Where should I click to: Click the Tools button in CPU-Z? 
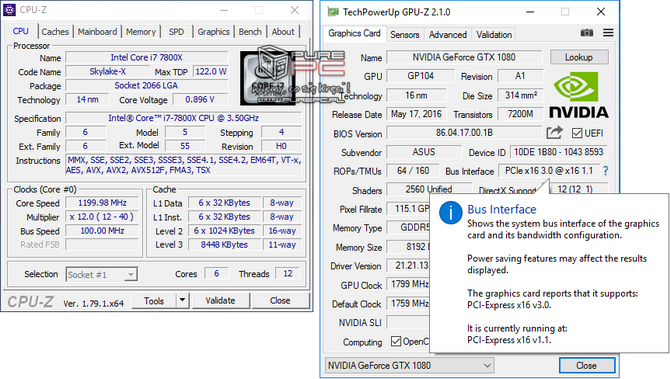pyautogui.click(x=154, y=301)
